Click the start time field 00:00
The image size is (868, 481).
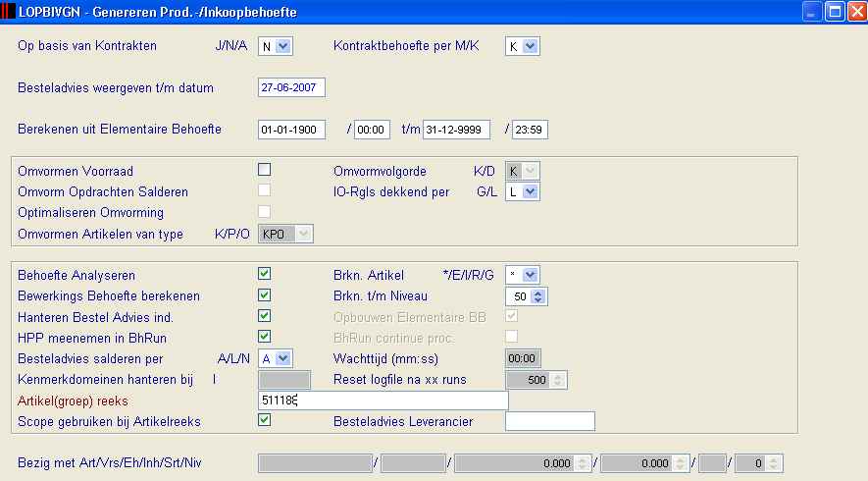point(372,130)
